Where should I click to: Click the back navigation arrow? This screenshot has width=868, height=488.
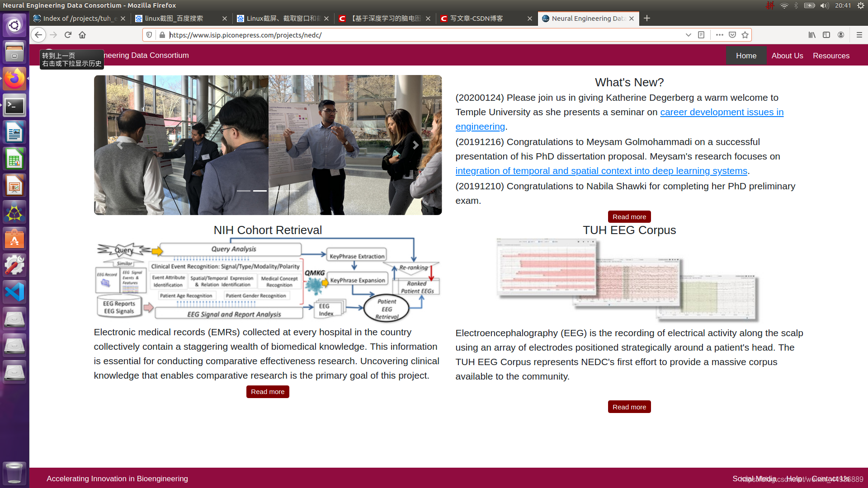coord(38,35)
